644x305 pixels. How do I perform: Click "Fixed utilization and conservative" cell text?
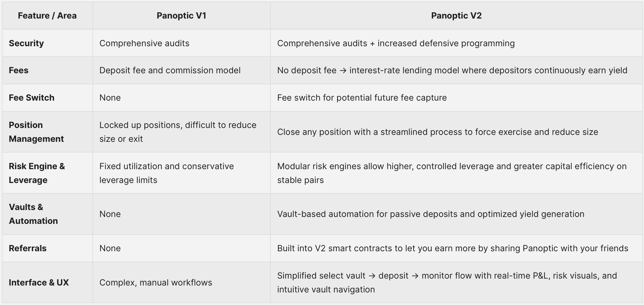pos(167,166)
